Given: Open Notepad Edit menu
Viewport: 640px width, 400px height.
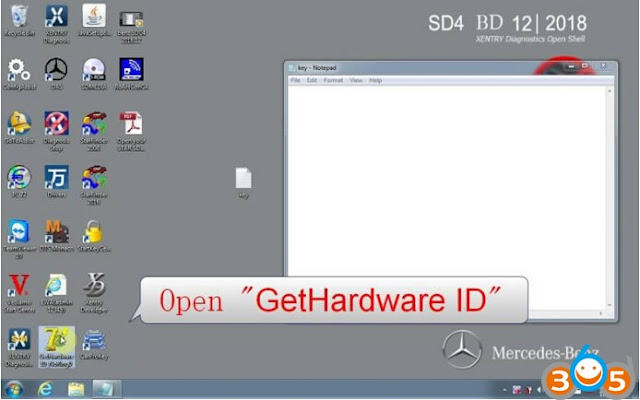Looking at the screenshot, I should pos(312,80).
